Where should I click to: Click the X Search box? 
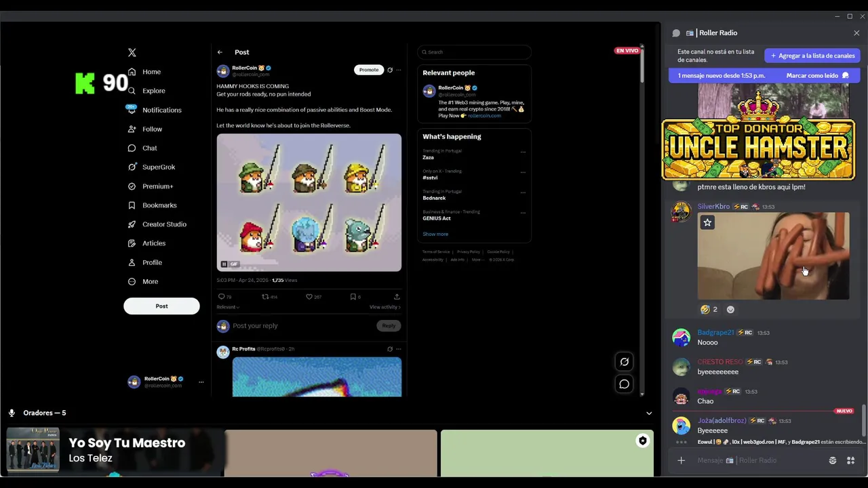pyautogui.click(x=475, y=52)
